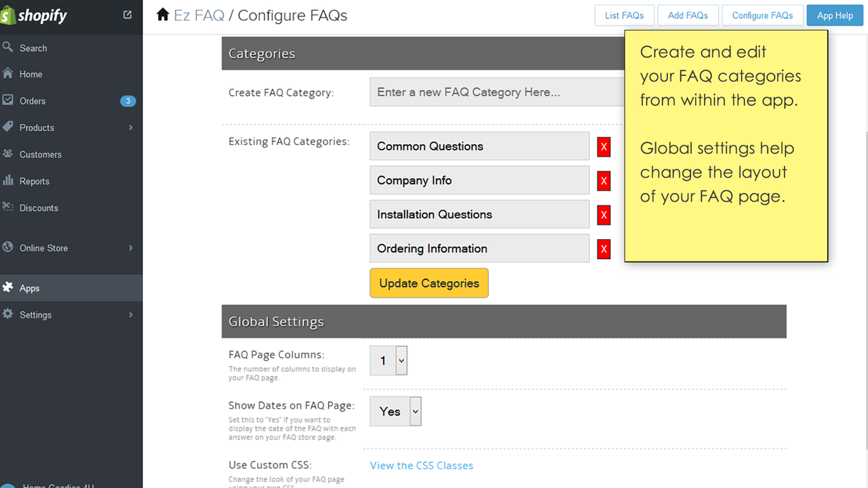868x488 pixels.
Task: Edit the Company Info category field
Action: pyautogui.click(x=479, y=180)
